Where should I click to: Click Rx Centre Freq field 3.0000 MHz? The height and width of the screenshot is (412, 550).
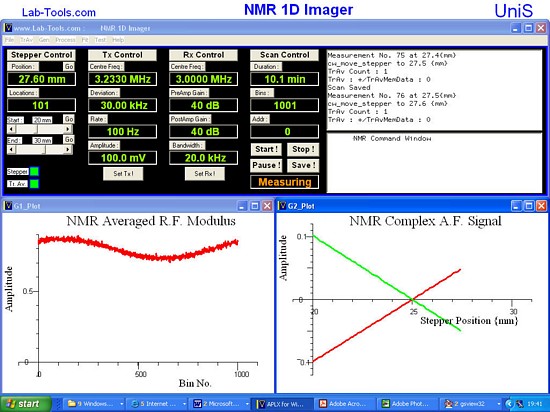pyautogui.click(x=203, y=79)
